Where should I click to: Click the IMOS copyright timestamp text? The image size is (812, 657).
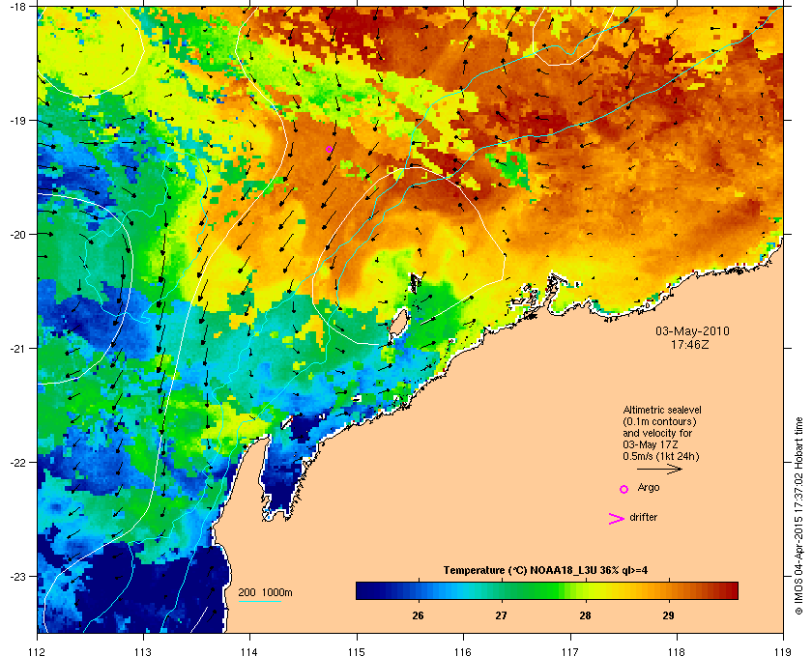pyautogui.click(x=798, y=516)
